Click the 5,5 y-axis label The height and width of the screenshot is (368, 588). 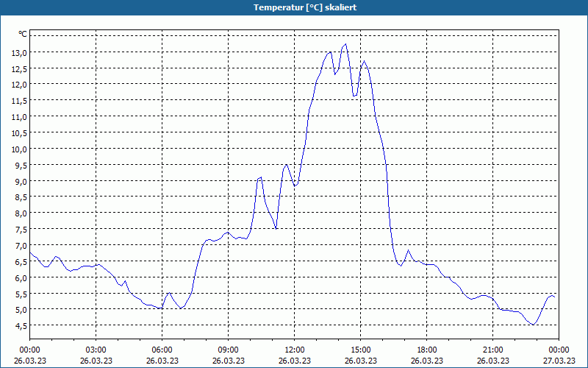21,294
